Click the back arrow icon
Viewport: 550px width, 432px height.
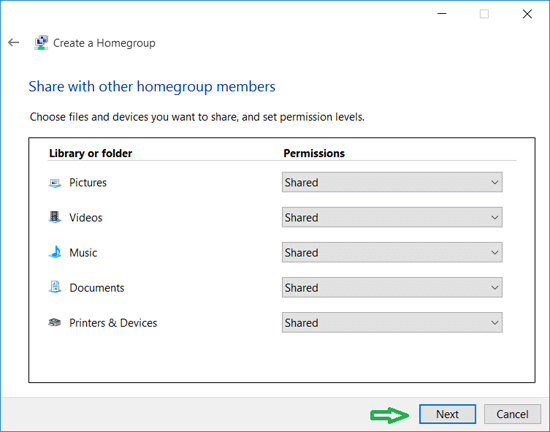(14, 42)
